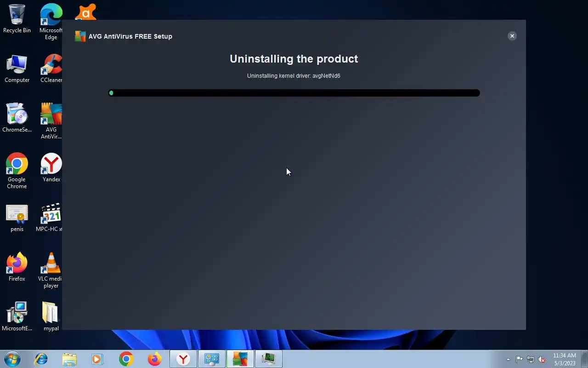Click the AVG logo in setup title
Screen dimensions: 588x368
coord(80,36)
